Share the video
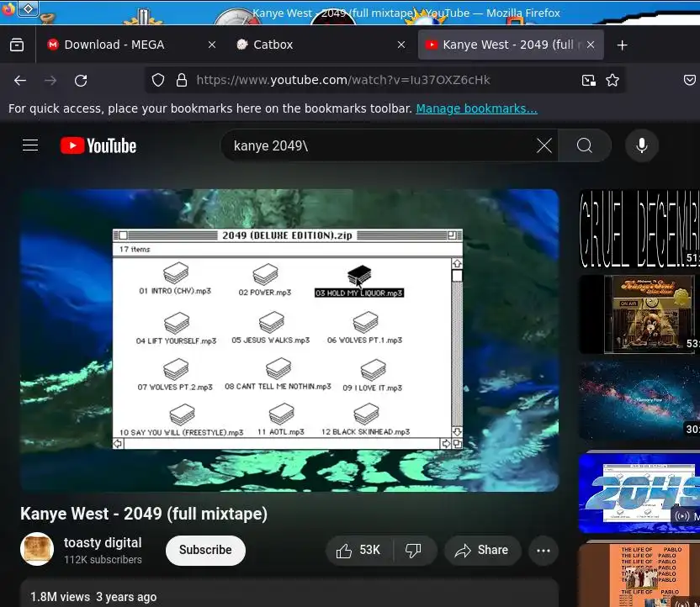The image size is (700, 607). point(481,551)
